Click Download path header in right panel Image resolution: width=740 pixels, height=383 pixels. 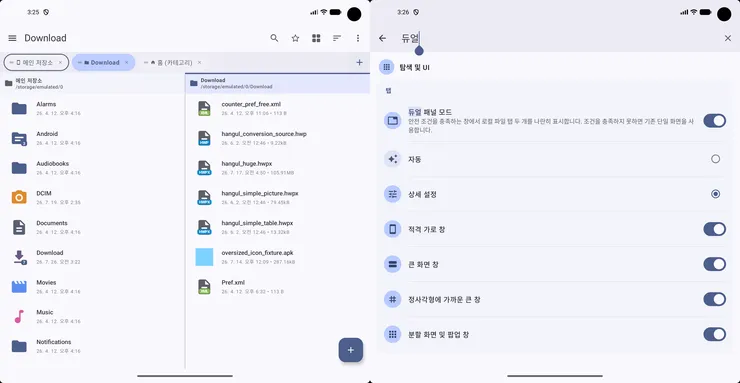pyautogui.click(x=278, y=83)
